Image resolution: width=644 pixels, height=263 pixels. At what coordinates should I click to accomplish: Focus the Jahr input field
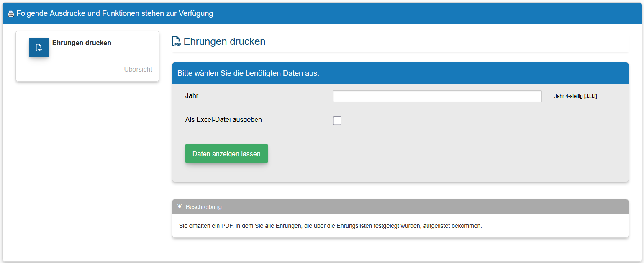pos(437,96)
